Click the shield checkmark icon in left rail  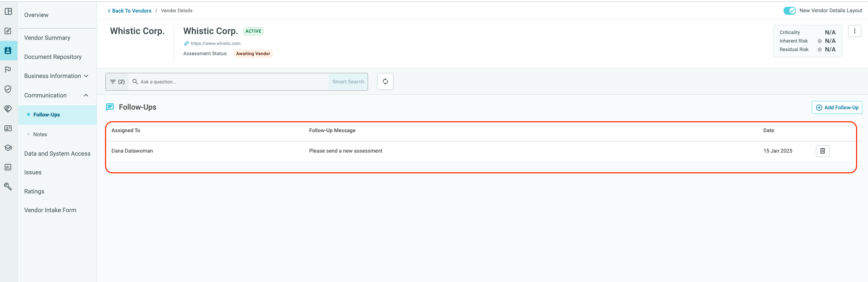pos(8,89)
